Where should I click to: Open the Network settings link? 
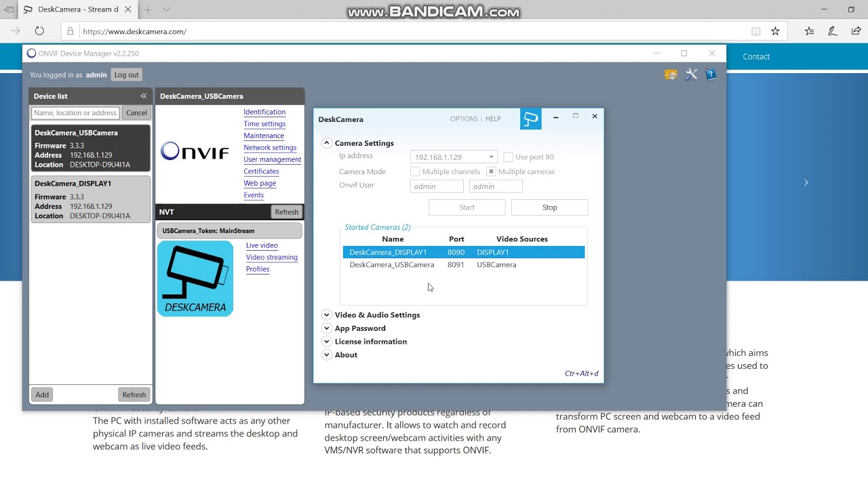tap(270, 148)
